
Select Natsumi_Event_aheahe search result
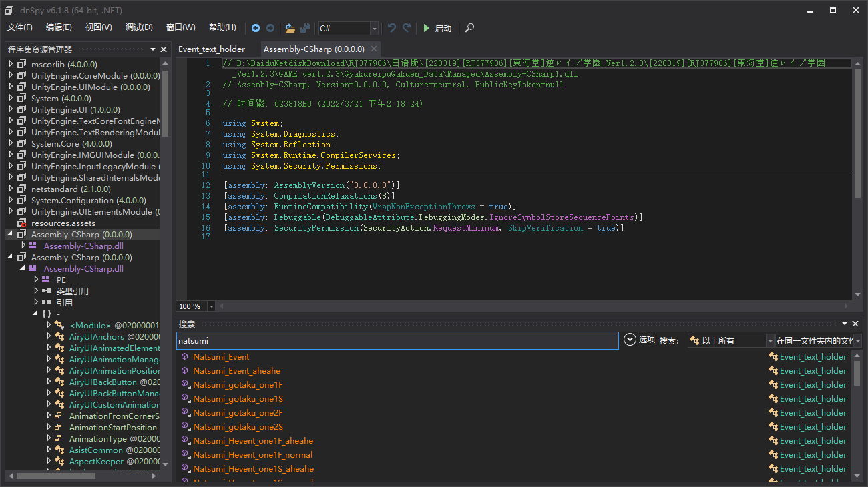tap(236, 371)
